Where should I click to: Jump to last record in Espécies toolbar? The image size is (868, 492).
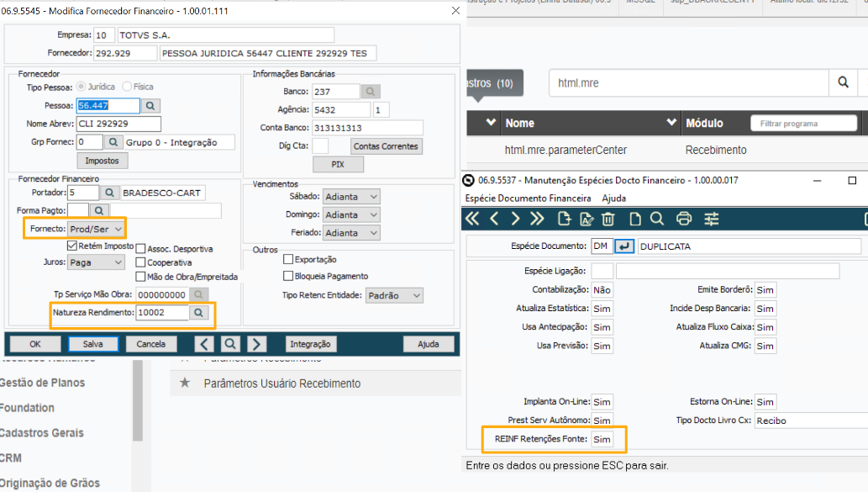(x=537, y=219)
